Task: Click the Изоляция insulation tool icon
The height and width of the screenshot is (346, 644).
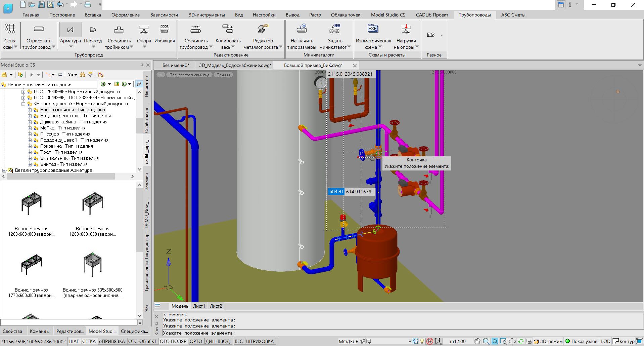Action: (165, 30)
